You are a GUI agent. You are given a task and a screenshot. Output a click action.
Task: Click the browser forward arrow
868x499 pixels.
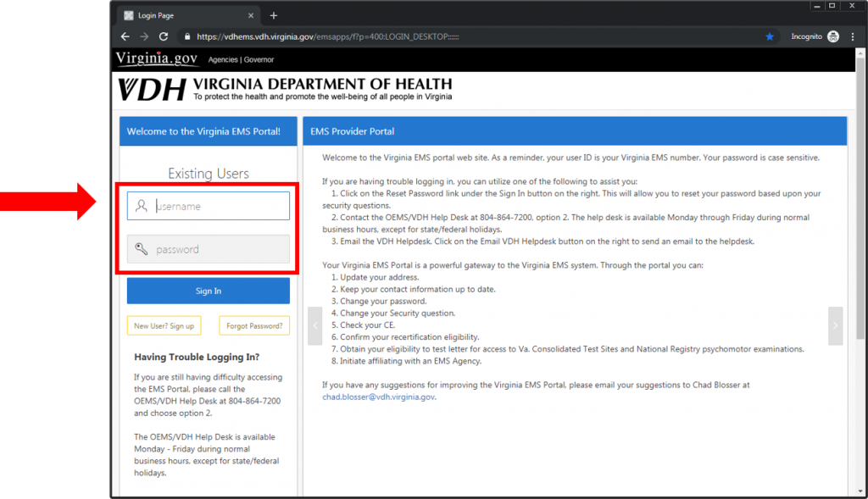(x=143, y=36)
